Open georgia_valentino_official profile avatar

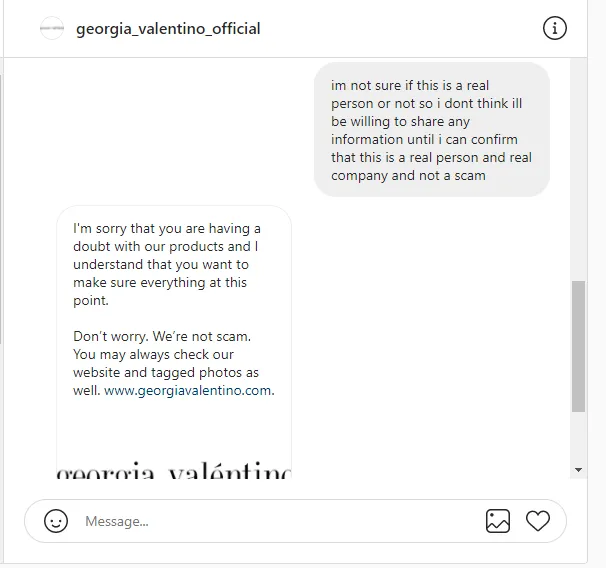52,28
